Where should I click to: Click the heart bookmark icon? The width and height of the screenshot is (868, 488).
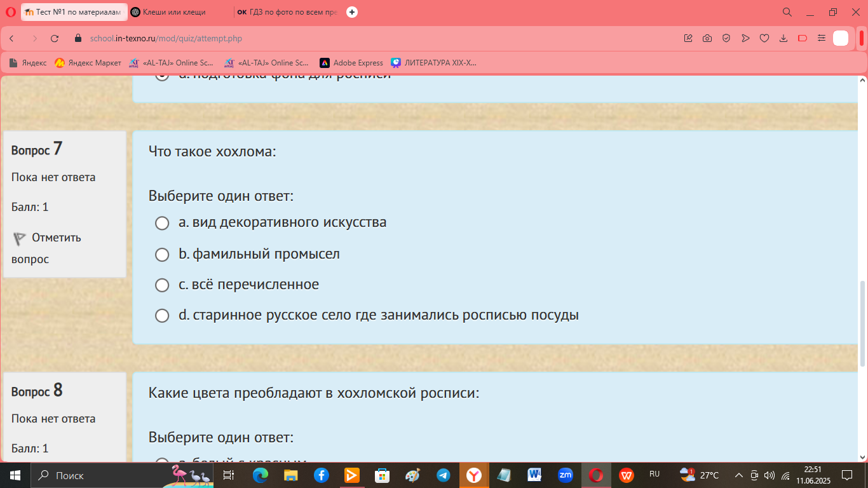click(764, 38)
